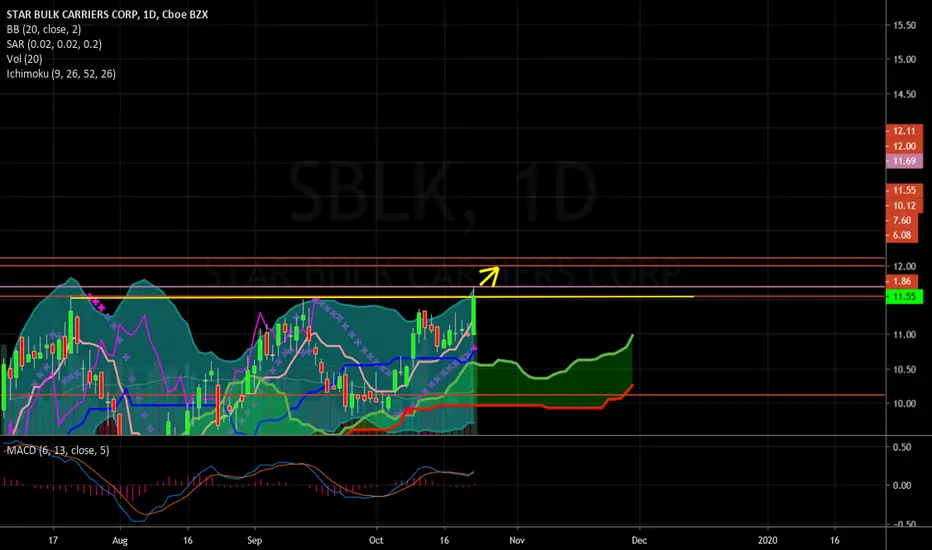Click 10.50 on the price axis
The height and width of the screenshot is (550, 932).
(x=904, y=369)
